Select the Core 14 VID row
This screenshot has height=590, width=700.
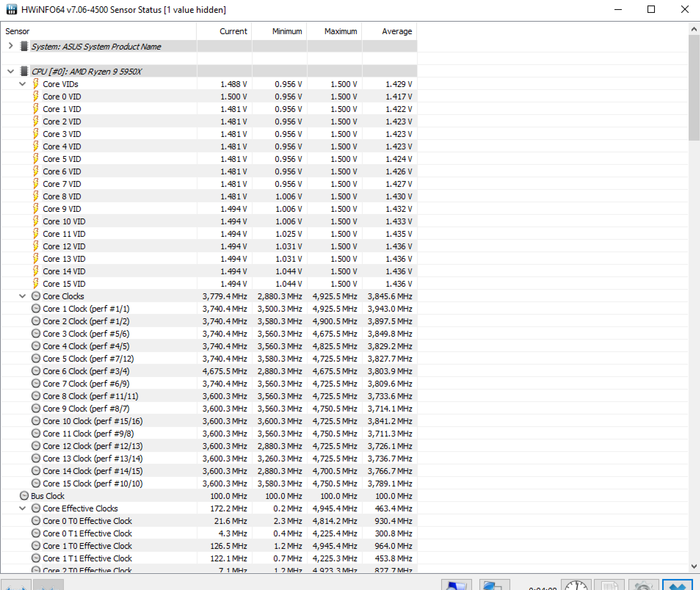pyautogui.click(x=208, y=271)
